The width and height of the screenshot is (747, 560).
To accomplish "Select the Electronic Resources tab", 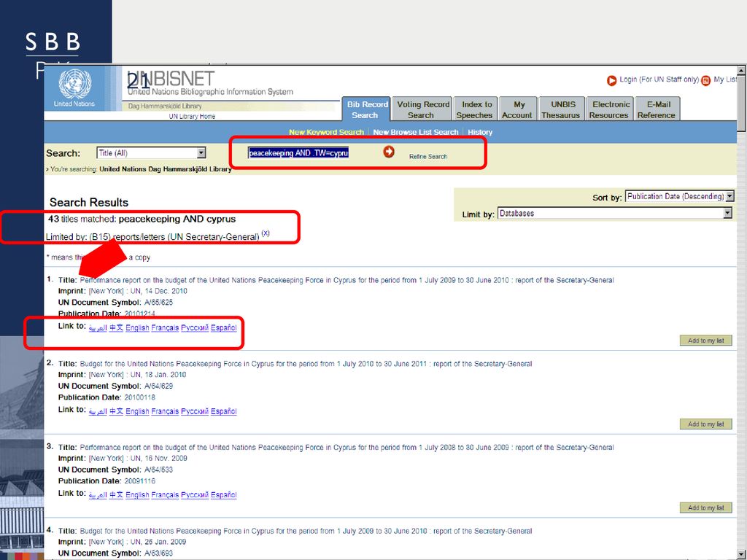I will tap(610, 109).
